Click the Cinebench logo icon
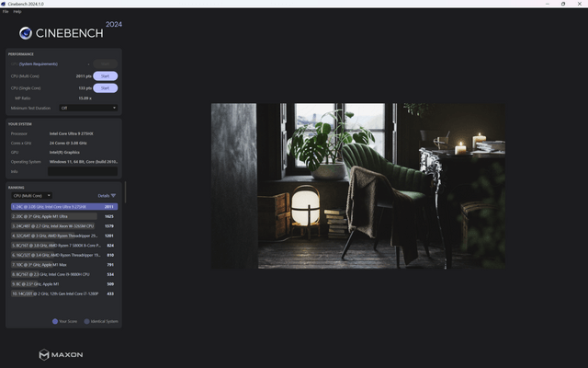This screenshot has width=588, height=368. point(25,34)
